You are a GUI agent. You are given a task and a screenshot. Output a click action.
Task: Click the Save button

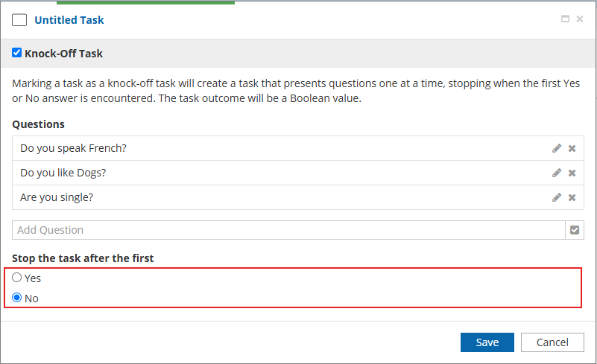[x=487, y=342]
